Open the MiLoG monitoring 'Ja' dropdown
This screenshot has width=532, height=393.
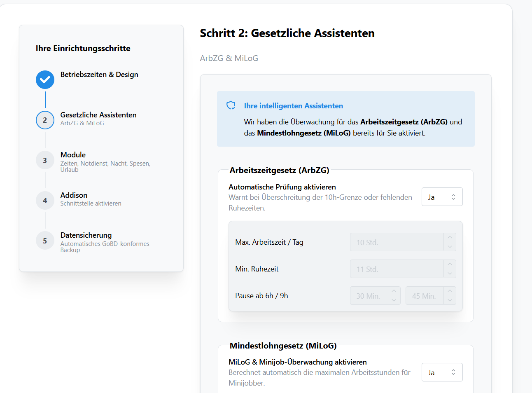tap(442, 372)
